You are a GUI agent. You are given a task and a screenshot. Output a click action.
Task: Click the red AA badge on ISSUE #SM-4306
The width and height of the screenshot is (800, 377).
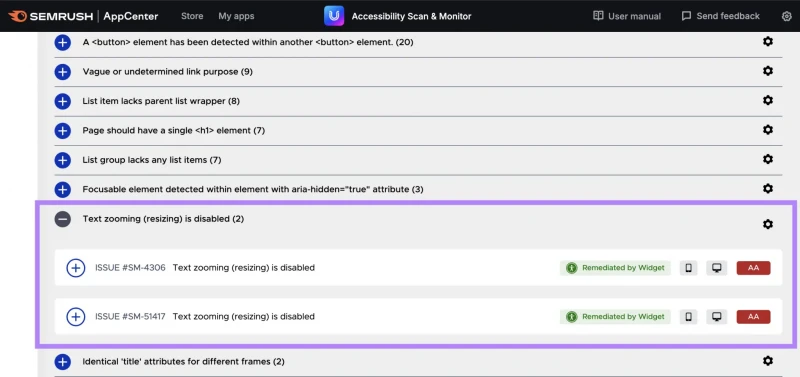point(753,268)
